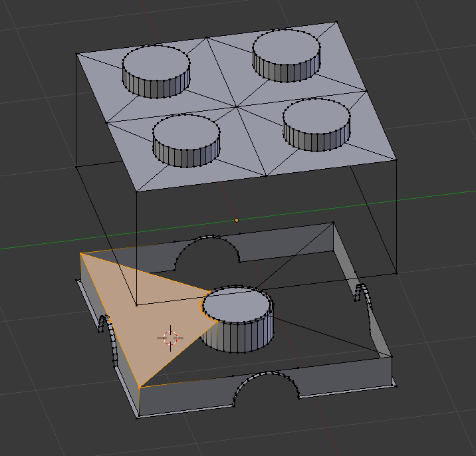This screenshot has height=456, width=476.
Task: Click the orange object origin dot
Action: (237, 220)
